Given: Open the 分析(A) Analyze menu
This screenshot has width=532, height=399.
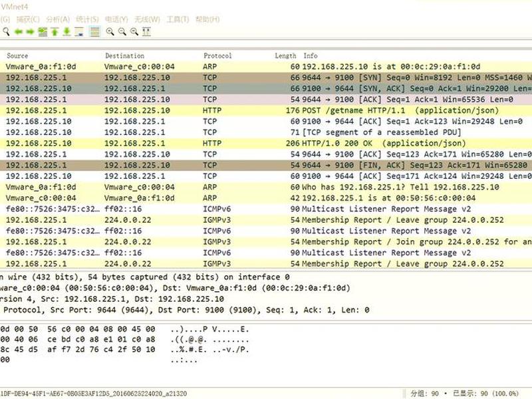Looking at the screenshot, I should 58,19.
